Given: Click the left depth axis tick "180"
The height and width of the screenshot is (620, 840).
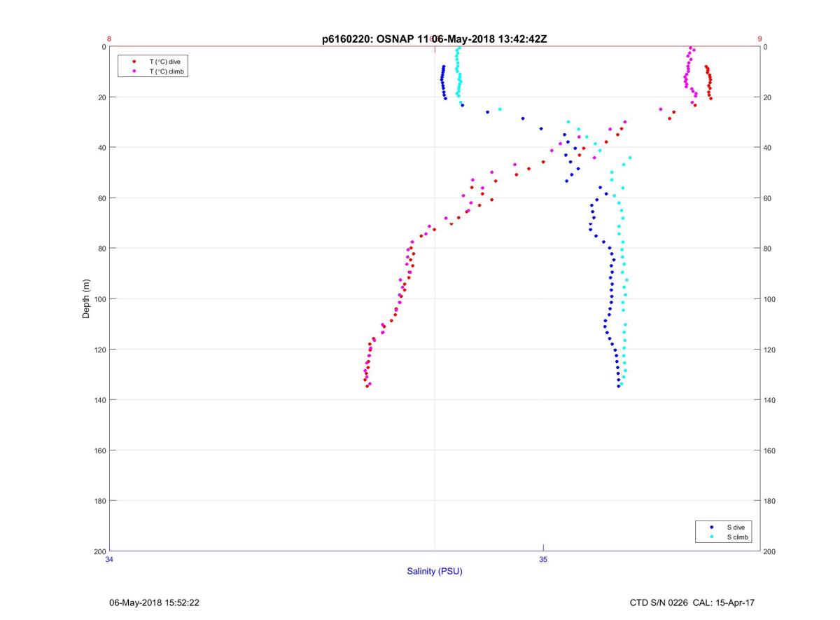Looking at the screenshot, I should point(99,501).
